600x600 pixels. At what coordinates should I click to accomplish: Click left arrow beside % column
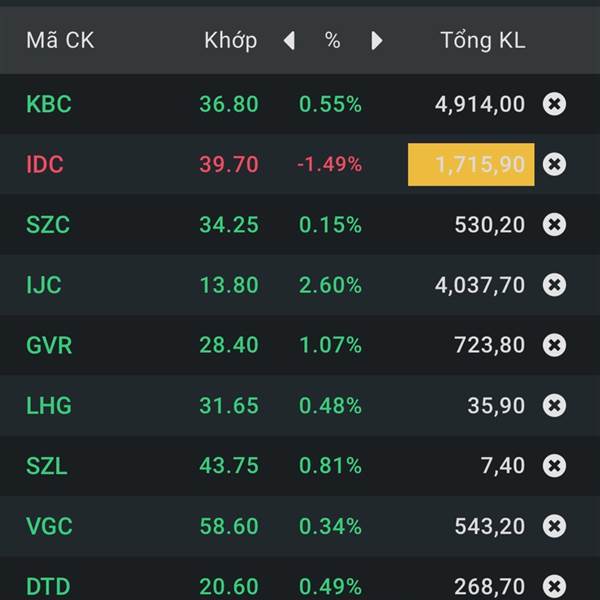[x=289, y=41]
